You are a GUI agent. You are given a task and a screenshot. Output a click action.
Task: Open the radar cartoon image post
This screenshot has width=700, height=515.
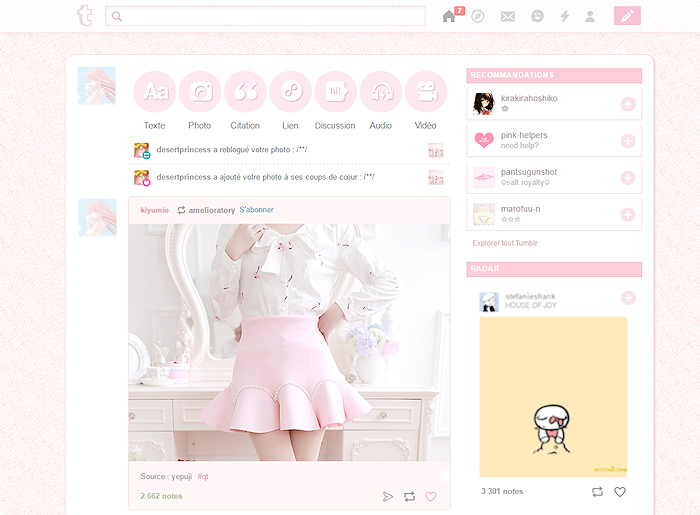click(553, 397)
